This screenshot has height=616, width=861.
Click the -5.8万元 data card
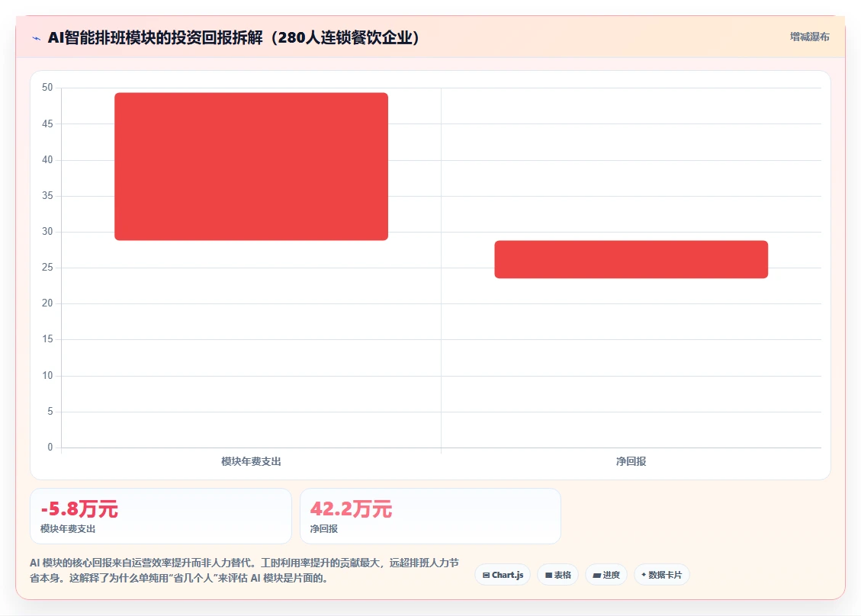pyautogui.click(x=161, y=516)
